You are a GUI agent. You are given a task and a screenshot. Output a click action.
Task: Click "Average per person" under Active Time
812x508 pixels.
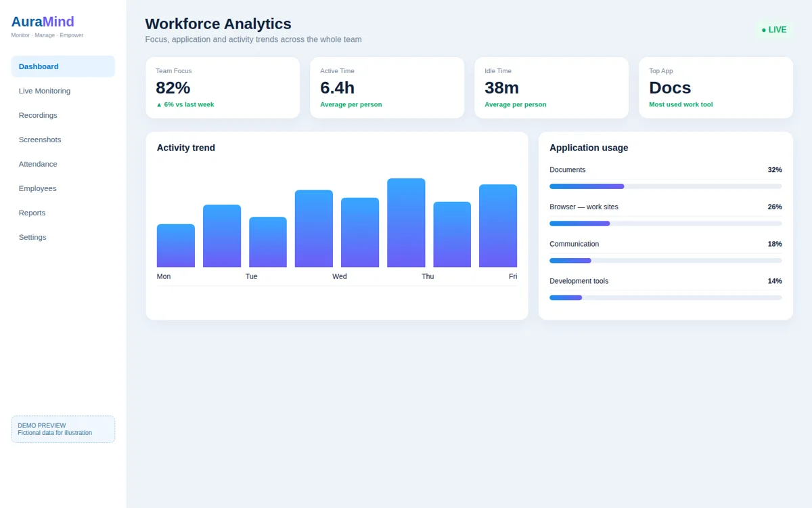[351, 104]
